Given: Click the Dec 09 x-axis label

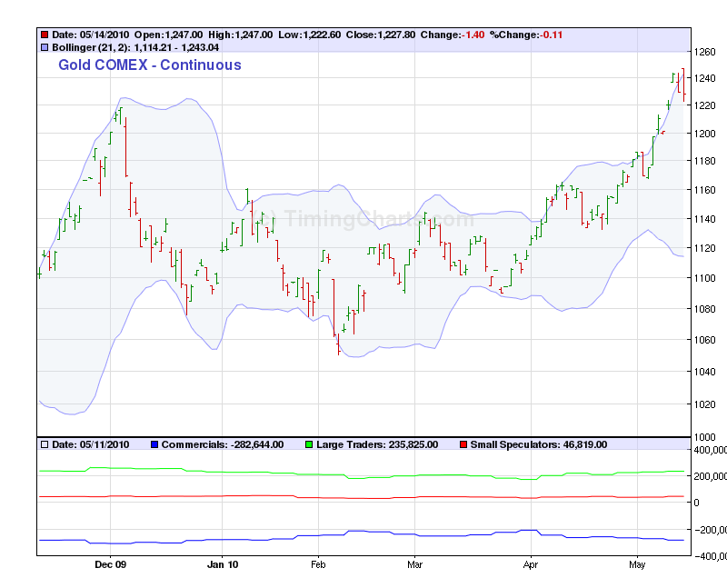Looking at the screenshot, I should point(110,564).
